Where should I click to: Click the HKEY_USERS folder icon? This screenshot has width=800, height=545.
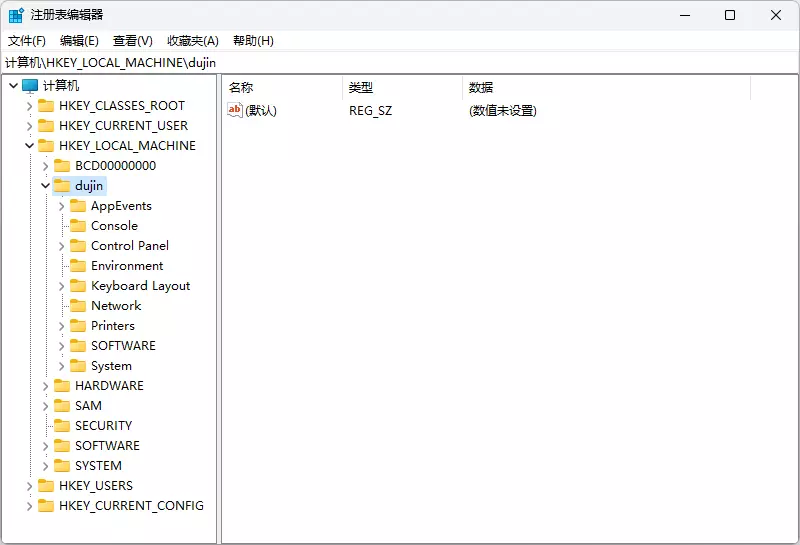pyautogui.click(x=46, y=486)
